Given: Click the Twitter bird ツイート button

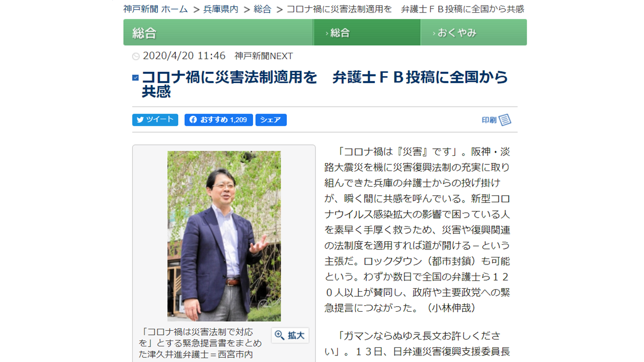Looking at the screenshot, I should 155,120.
